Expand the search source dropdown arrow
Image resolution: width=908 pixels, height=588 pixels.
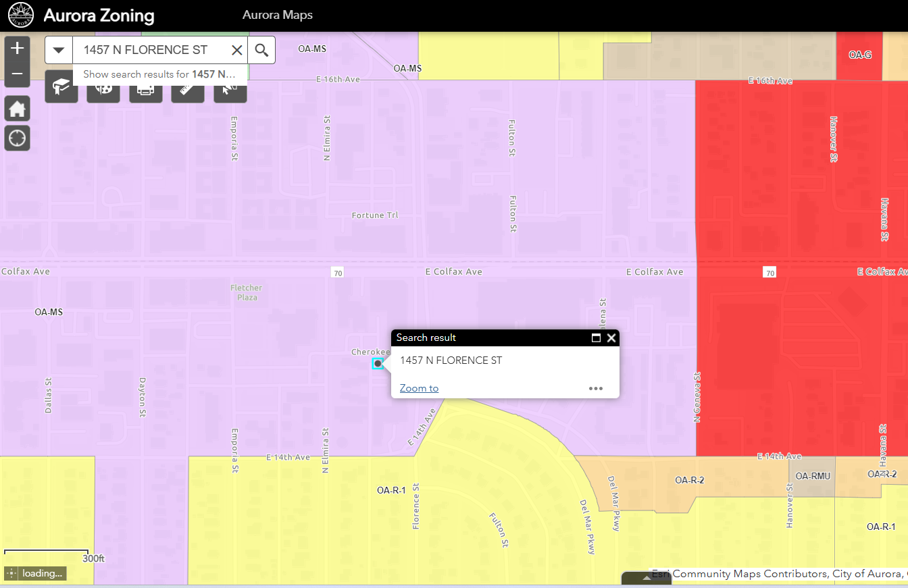point(59,50)
